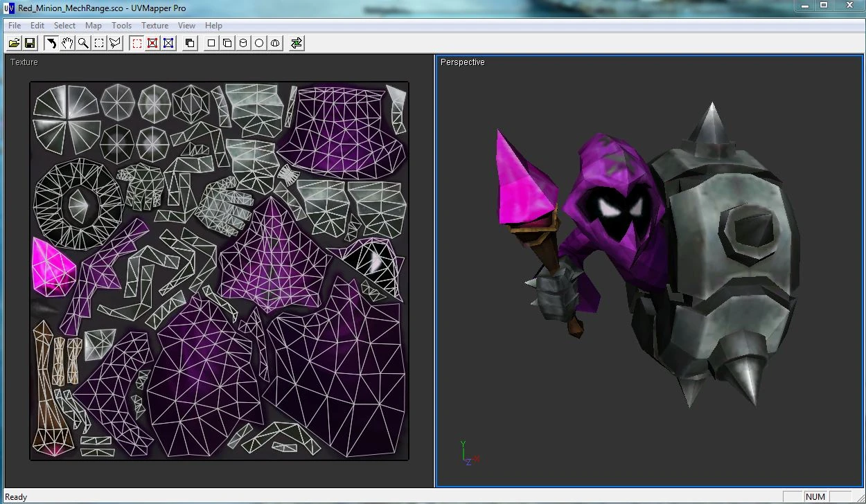Toggle the blue crossed-box selection mode
Screen dimensions: 866x504
[168, 43]
